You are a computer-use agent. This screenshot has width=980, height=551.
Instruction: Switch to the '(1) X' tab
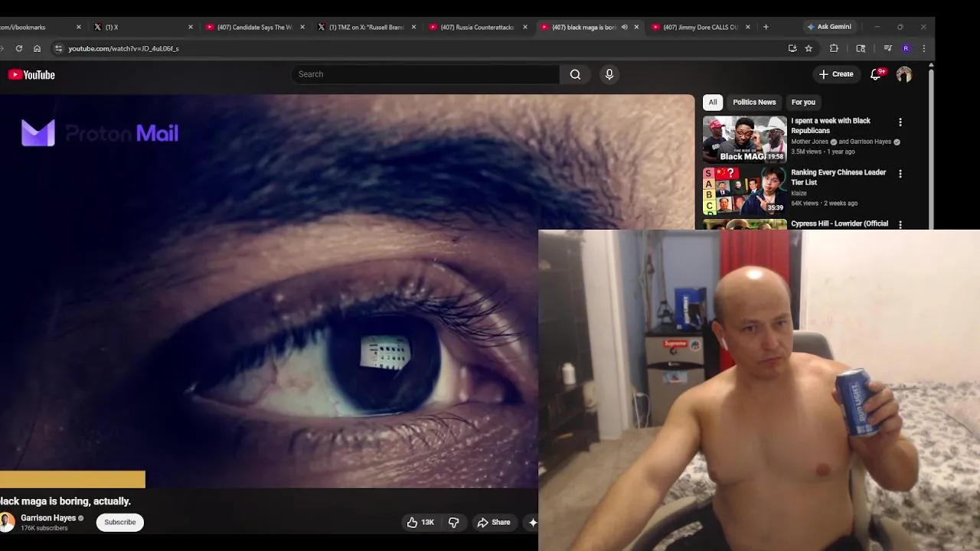(x=143, y=27)
